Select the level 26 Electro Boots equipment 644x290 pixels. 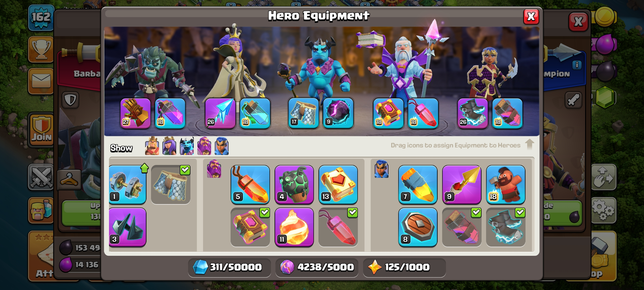[x=473, y=113]
